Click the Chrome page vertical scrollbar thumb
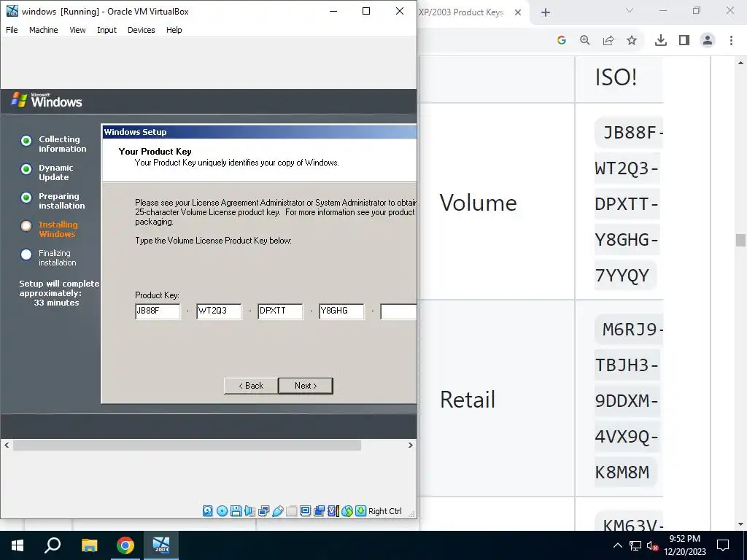This screenshot has width=747, height=560. coord(740,240)
